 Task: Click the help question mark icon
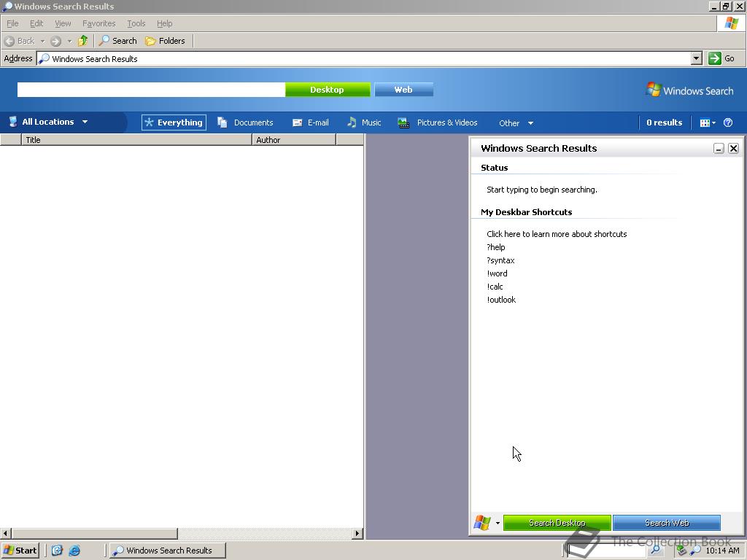tap(728, 122)
